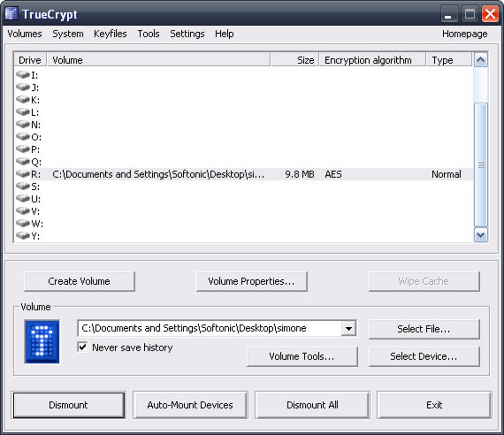Open the Keyfiles menu
Viewport: 504px width, 435px height.
tap(110, 34)
